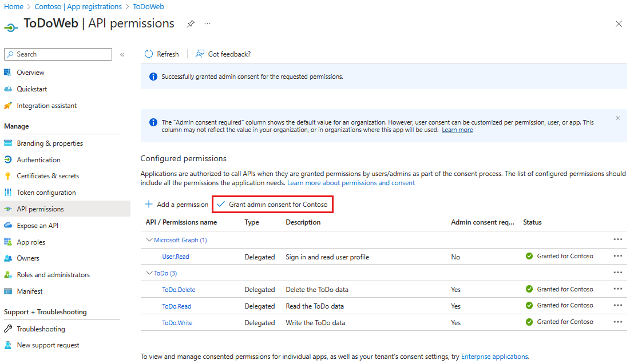Open more options for ToDo group row

pyautogui.click(x=617, y=273)
